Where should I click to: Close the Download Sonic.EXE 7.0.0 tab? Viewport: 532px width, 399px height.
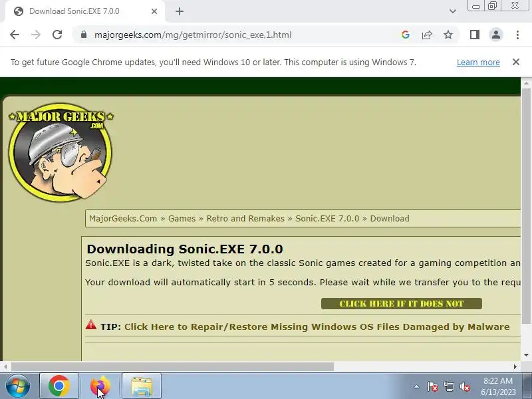(154, 11)
